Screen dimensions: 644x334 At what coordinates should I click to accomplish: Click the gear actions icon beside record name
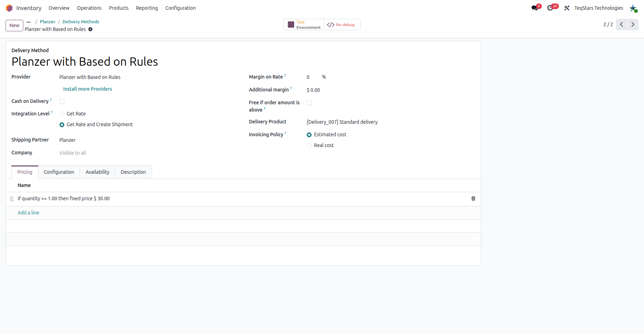[x=90, y=29]
